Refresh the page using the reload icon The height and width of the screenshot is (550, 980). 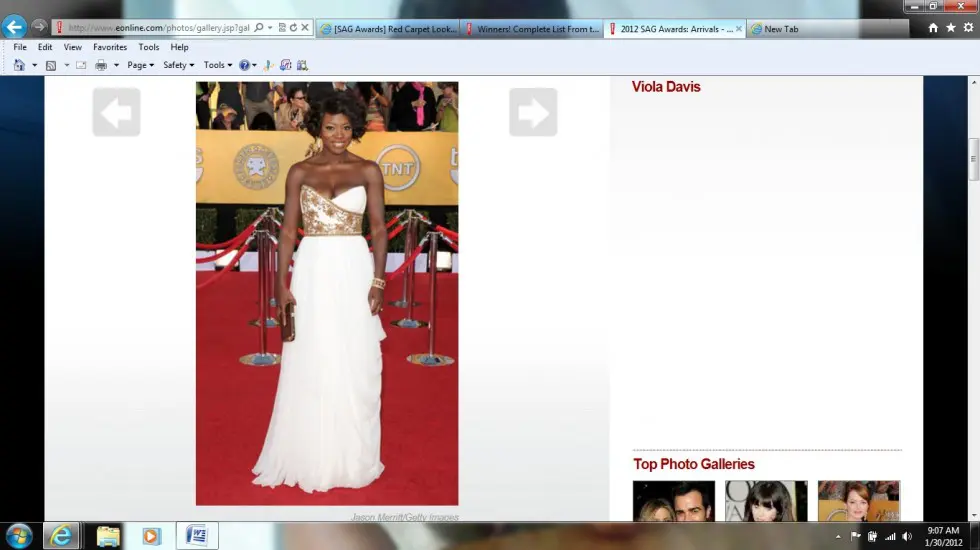point(293,28)
